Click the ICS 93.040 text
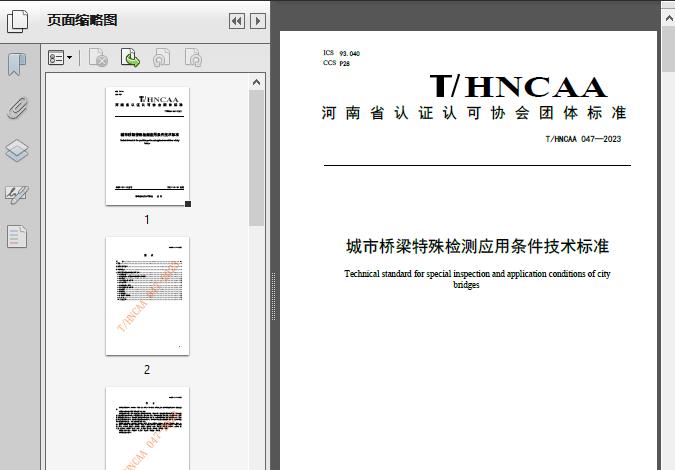Viewport: 675px width, 470px height. [x=341, y=53]
